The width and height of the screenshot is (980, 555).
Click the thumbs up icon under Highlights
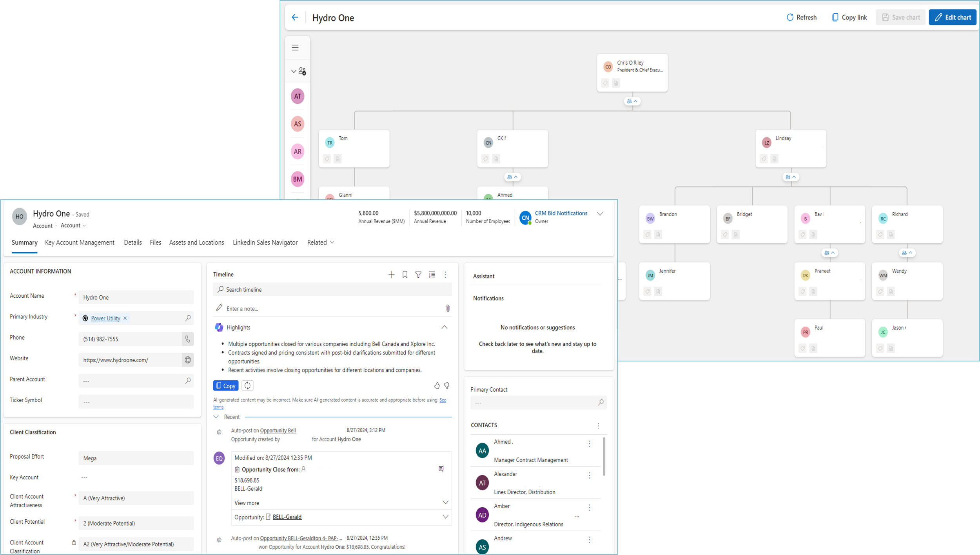437,386
